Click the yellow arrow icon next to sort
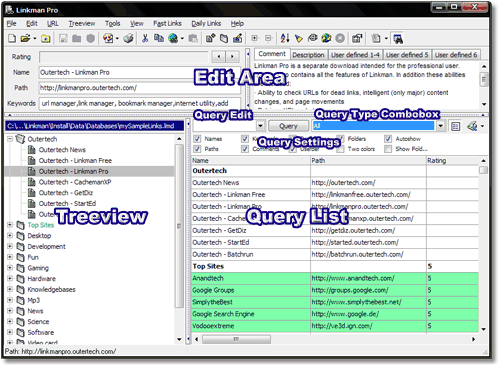Screen dimensions: 500x367 click(299, 39)
